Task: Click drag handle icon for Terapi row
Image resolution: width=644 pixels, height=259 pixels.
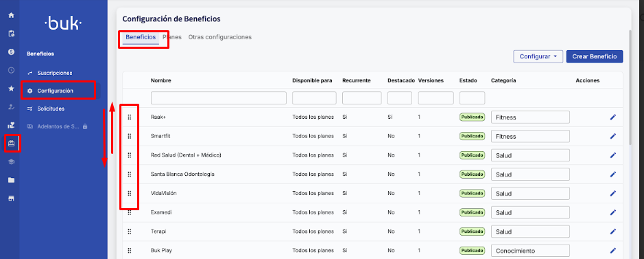Action: pos(130,232)
